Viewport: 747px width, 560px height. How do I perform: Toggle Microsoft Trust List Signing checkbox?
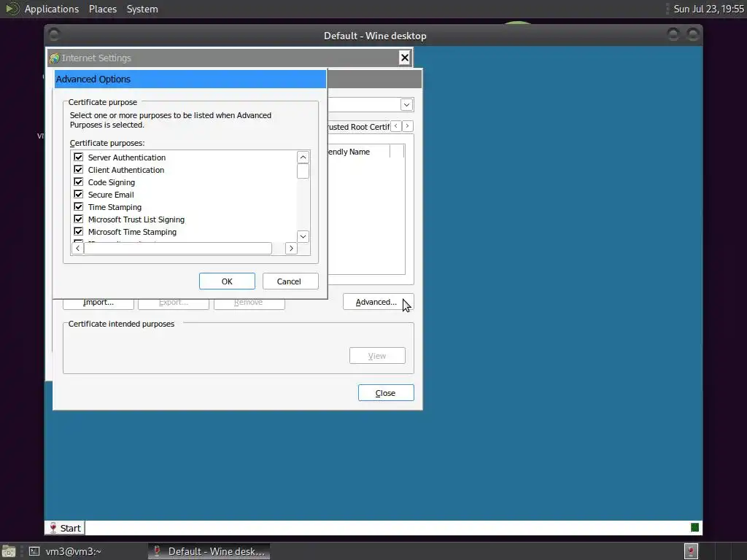pyautogui.click(x=79, y=219)
